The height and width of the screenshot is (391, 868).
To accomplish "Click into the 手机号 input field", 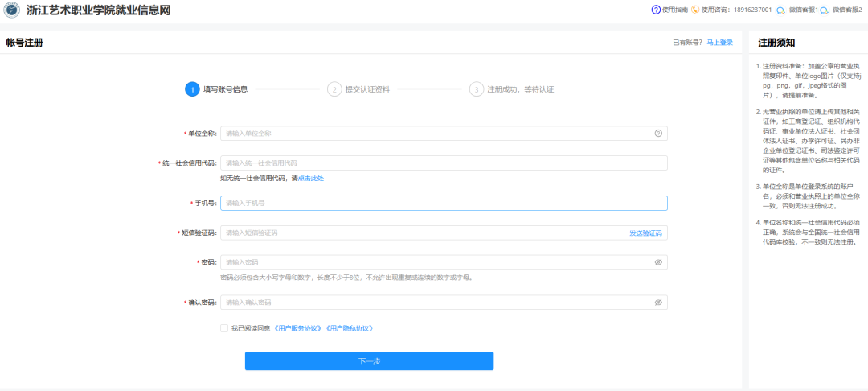I will pyautogui.click(x=444, y=204).
